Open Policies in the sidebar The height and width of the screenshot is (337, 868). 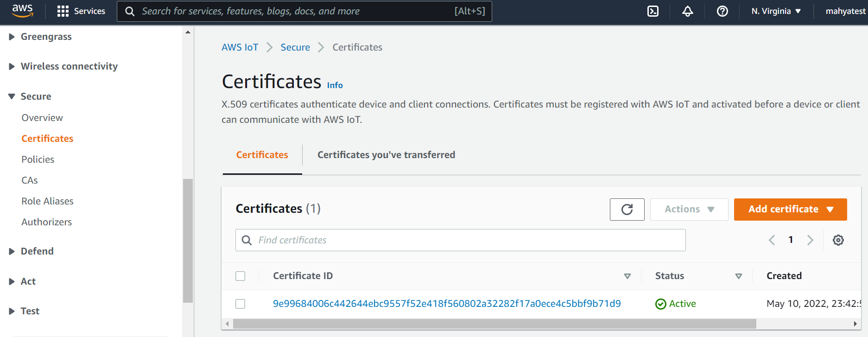[38, 159]
